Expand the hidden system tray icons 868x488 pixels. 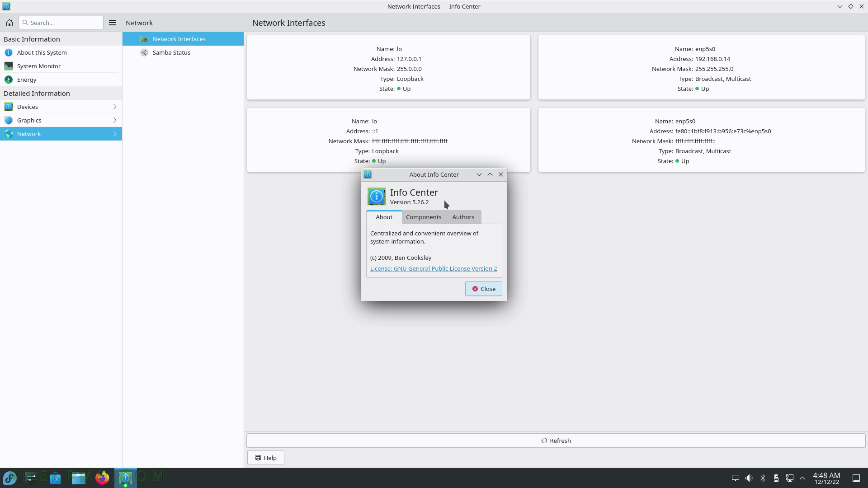[802, 478]
